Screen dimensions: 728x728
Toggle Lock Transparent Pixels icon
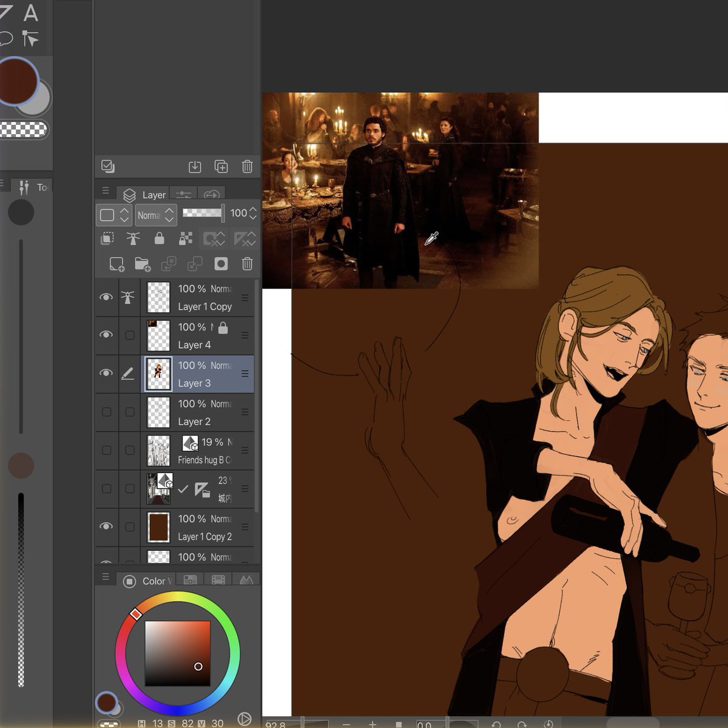pyautogui.click(x=186, y=238)
